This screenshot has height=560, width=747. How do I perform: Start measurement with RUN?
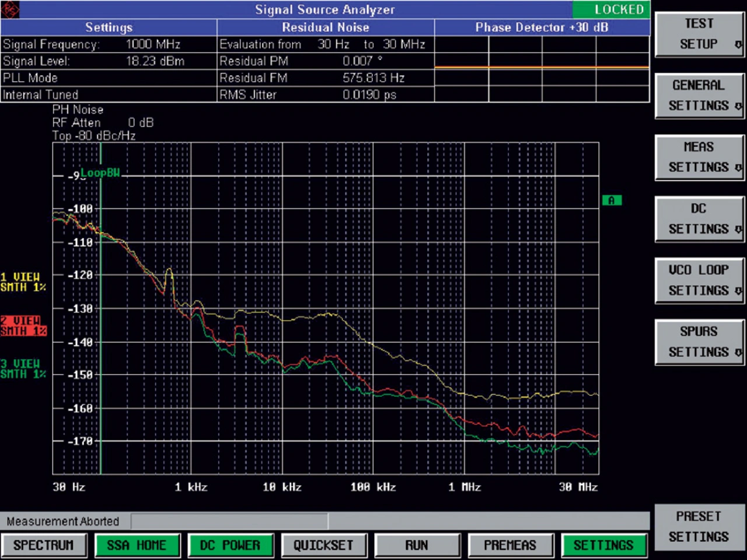point(417,545)
